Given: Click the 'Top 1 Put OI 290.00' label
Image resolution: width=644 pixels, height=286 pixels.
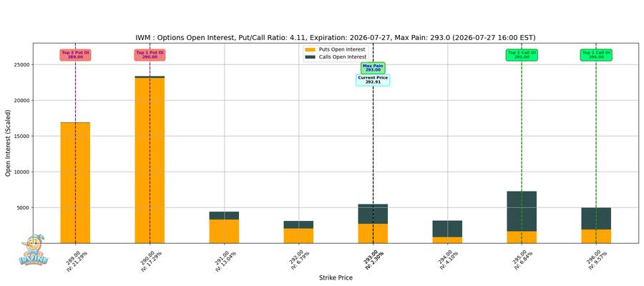Looking at the screenshot, I should 150,54.
